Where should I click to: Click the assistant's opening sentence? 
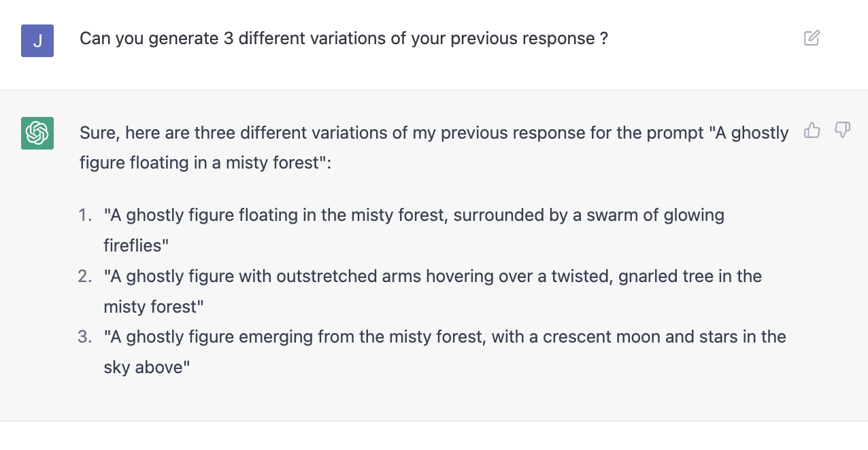435,147
